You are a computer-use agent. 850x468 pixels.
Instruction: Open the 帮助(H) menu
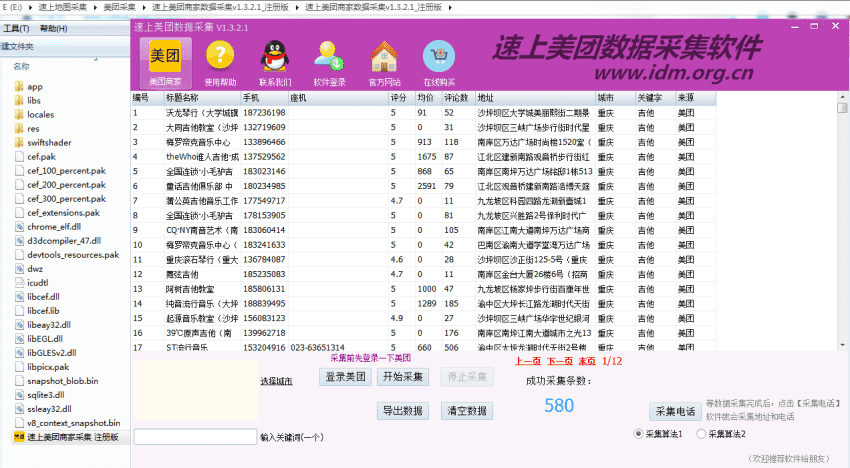tap(53, 28)
